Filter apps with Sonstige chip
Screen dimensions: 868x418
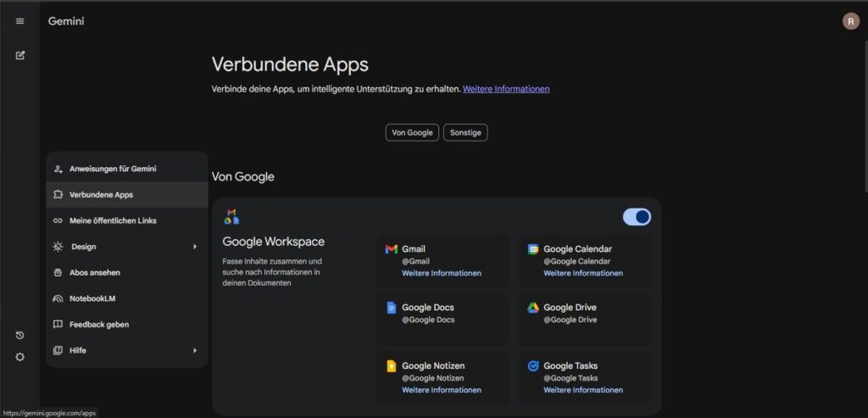(465, 132)
